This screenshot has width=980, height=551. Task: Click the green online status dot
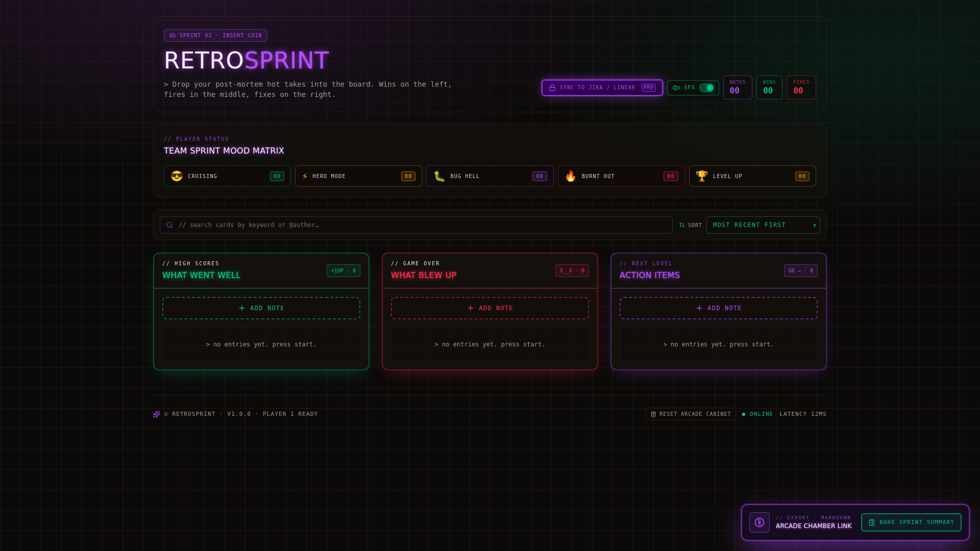pyautogui.click(x=744, y=414)
